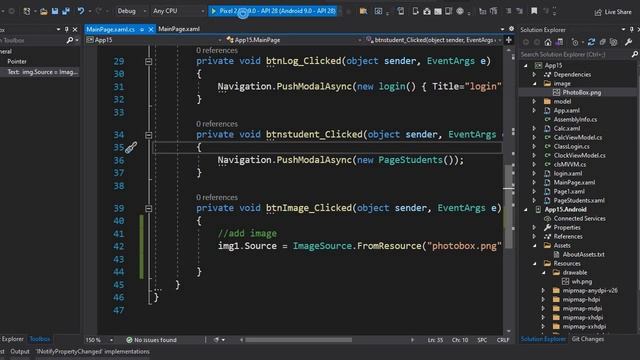Collapse the App15 project node

pos(526,65)
